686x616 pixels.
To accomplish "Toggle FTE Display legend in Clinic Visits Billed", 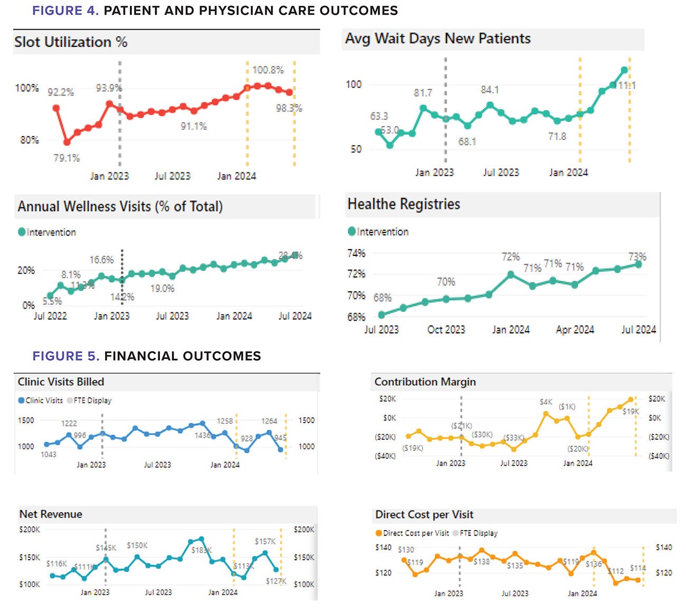I will (x=70, y=400).
